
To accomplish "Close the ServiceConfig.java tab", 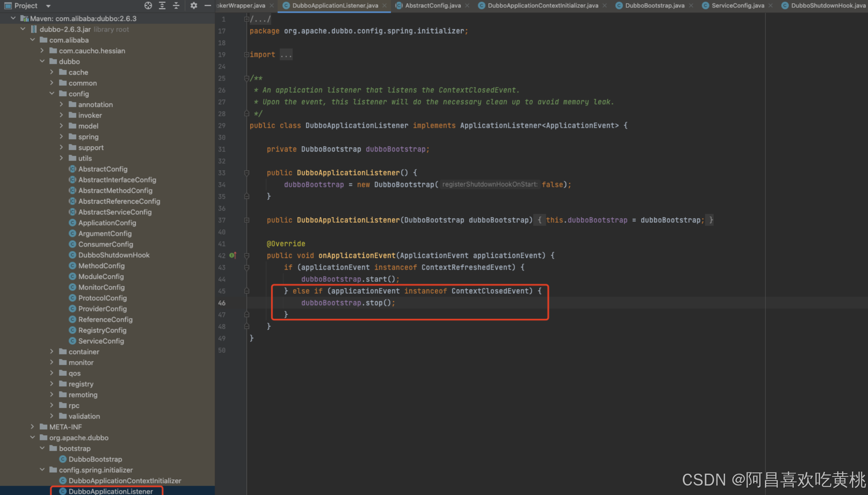I will click(771, 6).
